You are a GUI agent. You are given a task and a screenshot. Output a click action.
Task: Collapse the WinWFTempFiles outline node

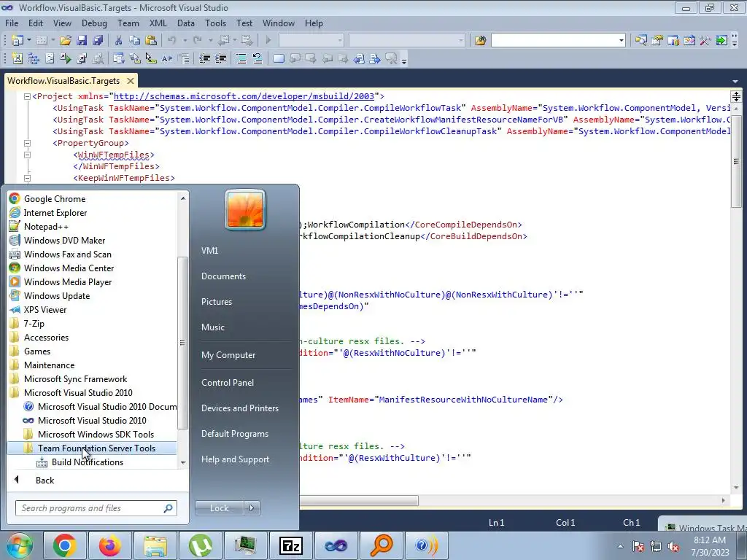[27, 155]
